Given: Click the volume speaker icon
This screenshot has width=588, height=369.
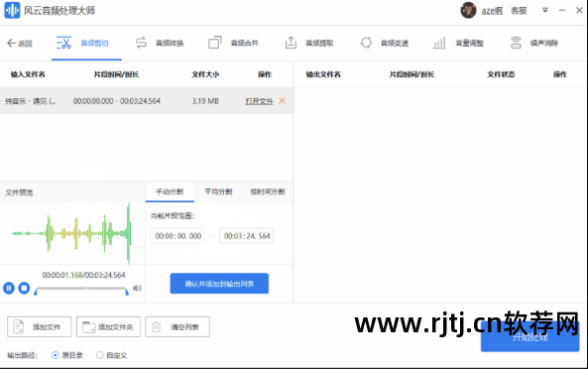Looking at the screenshot, I should click(137, 288).
